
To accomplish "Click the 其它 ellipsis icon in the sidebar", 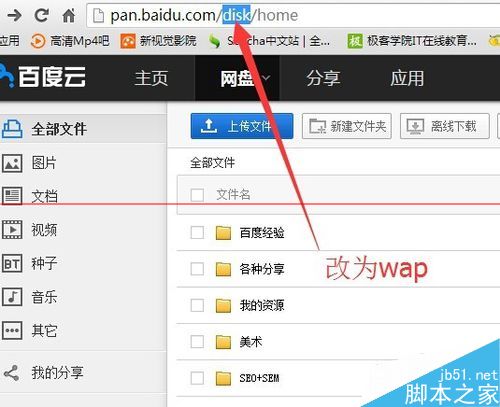I will point(12,330).
